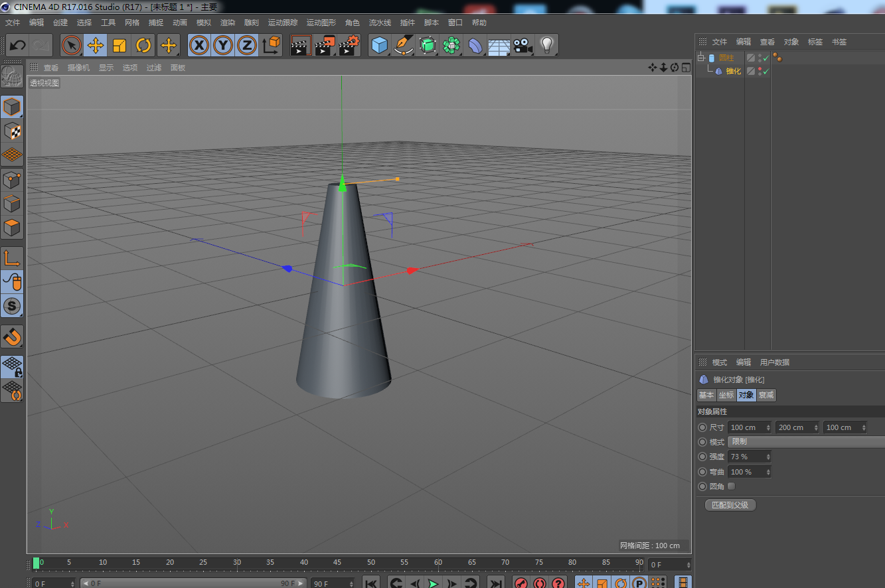Open the 运动图形 menu
Viewport: 885px width, 588px height.
[321, 23]
